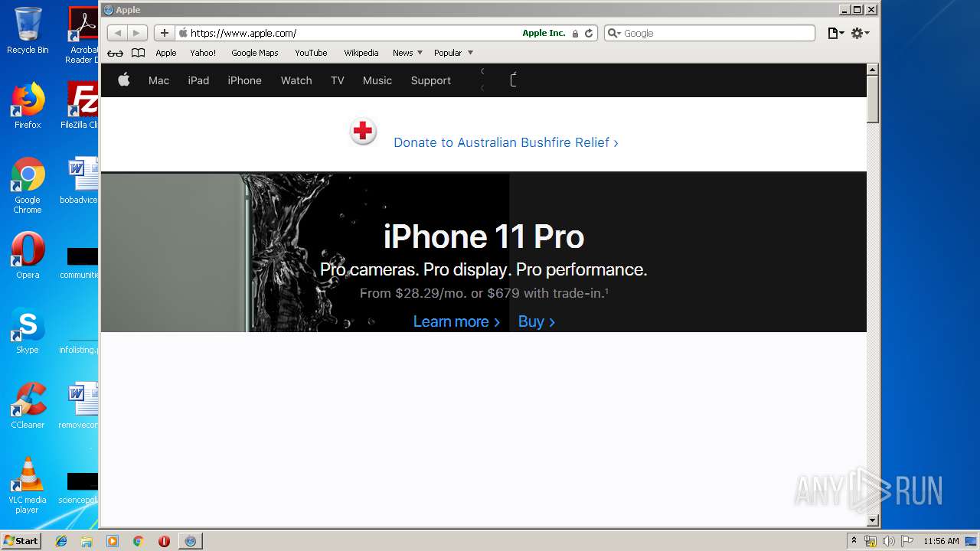Open CCleaner desktop shortcut
The image size is (980, 551).
click(x=28, y=406)
